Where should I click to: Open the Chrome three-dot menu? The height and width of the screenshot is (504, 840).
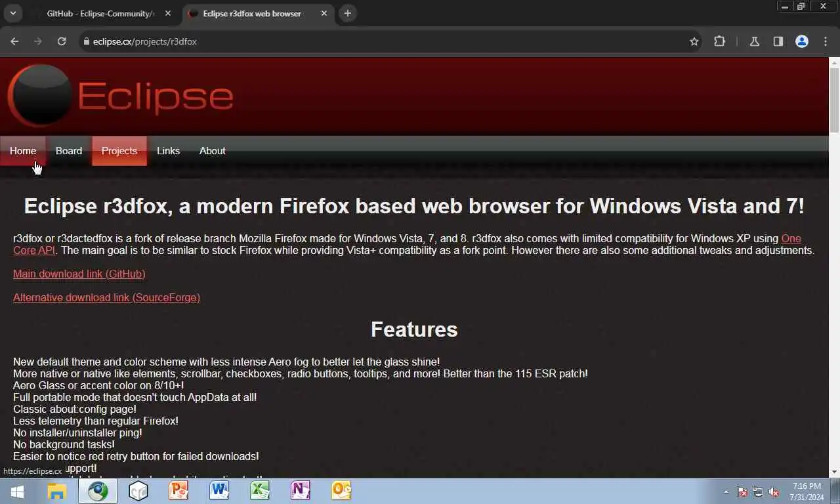pyautogui.click(x=826, y=41)
